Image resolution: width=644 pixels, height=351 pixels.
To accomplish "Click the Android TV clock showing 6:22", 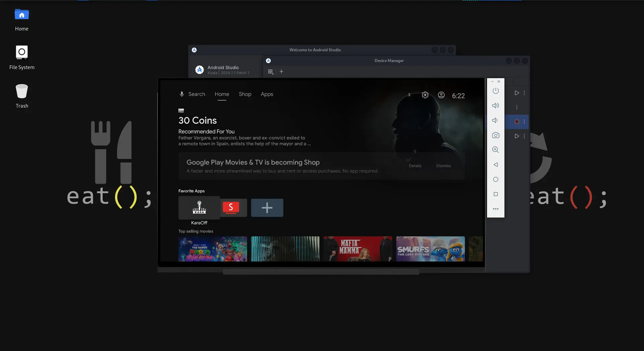I will pos(459,96).
